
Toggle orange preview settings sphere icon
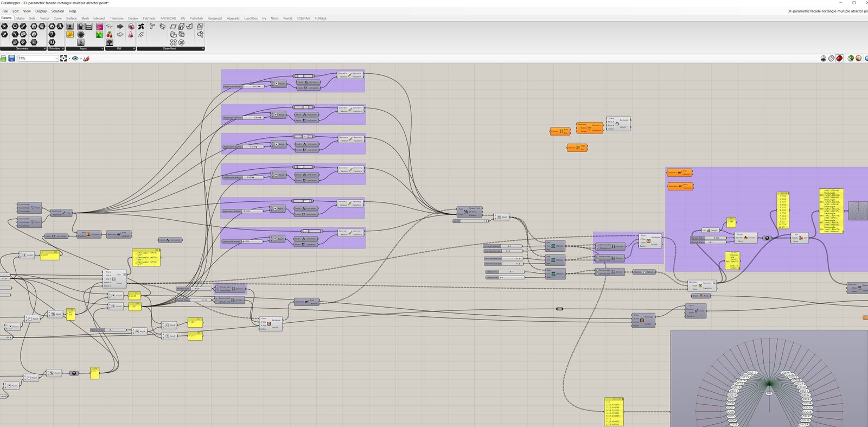pyautogui.click(x=859, y=58)
